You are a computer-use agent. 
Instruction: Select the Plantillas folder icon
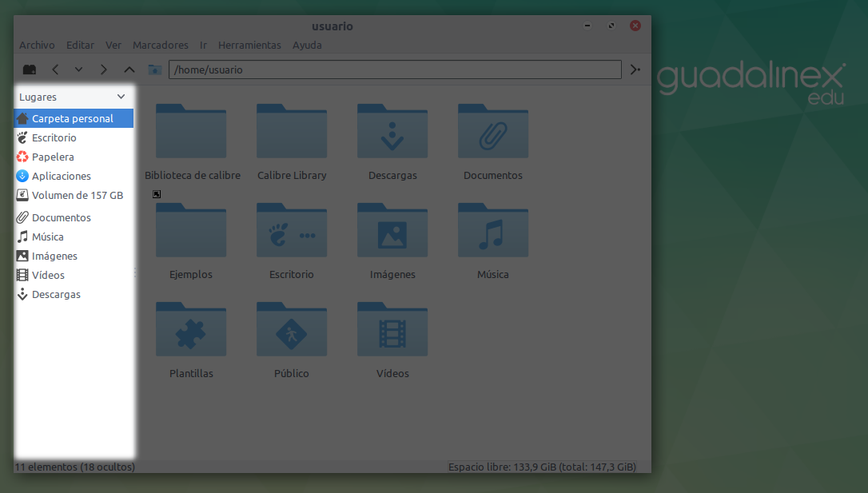(x=191, y=329)
